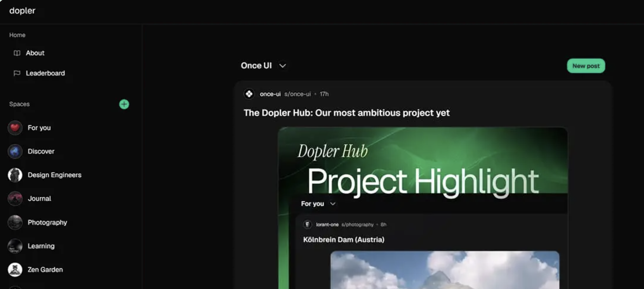This screenshot has height=289, width=644.
Task: Open the Project Highlight post image
Action: tap(423, 208)
